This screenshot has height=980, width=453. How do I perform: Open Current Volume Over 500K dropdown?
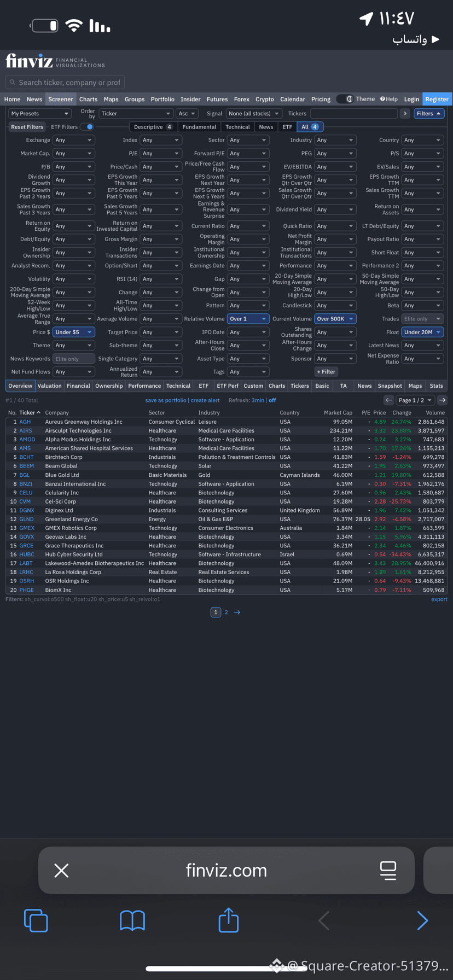(x=335, y=319)
